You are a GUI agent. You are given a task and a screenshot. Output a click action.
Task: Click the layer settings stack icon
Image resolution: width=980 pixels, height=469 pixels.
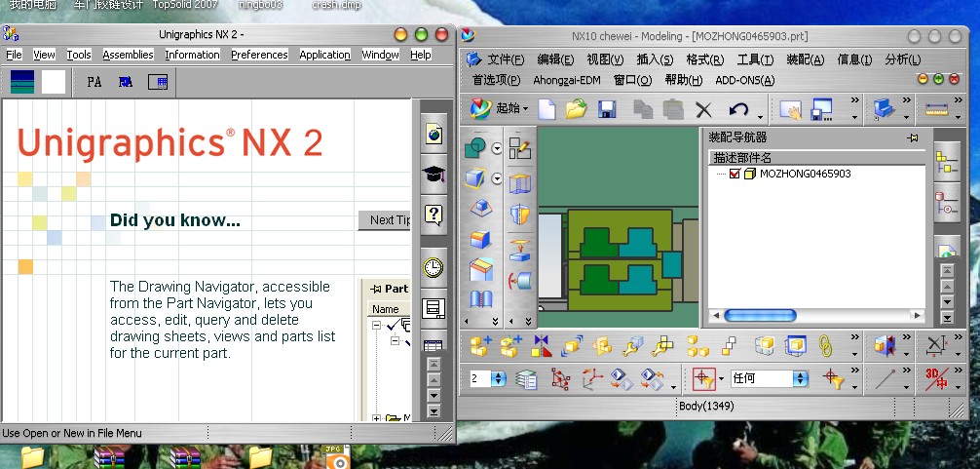click(526, 379)
